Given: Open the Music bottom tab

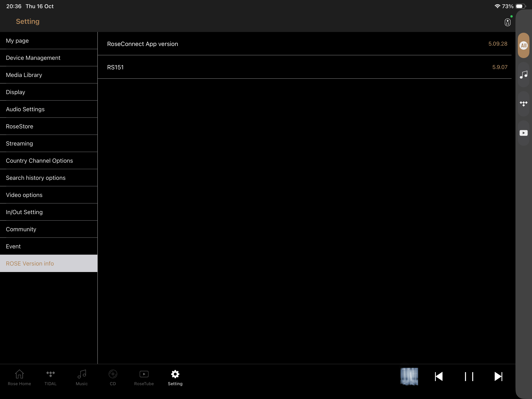Looking at the screenshot, I should click(x=82, y=377).
